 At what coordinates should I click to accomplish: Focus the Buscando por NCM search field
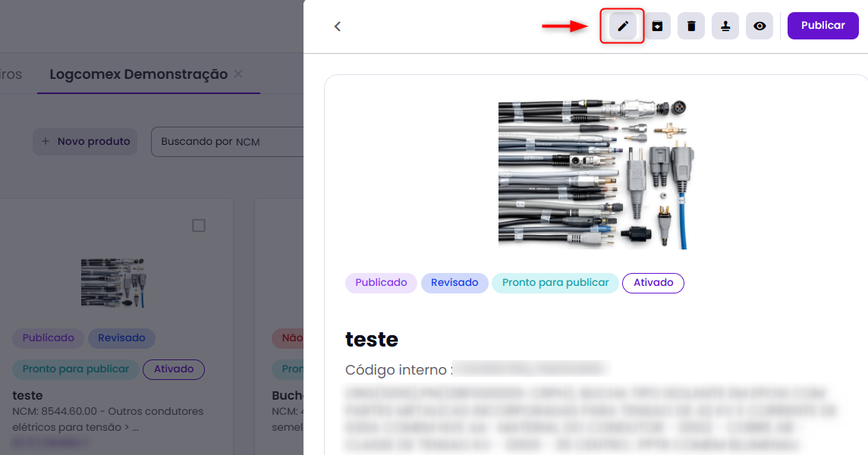click(228, 142)
